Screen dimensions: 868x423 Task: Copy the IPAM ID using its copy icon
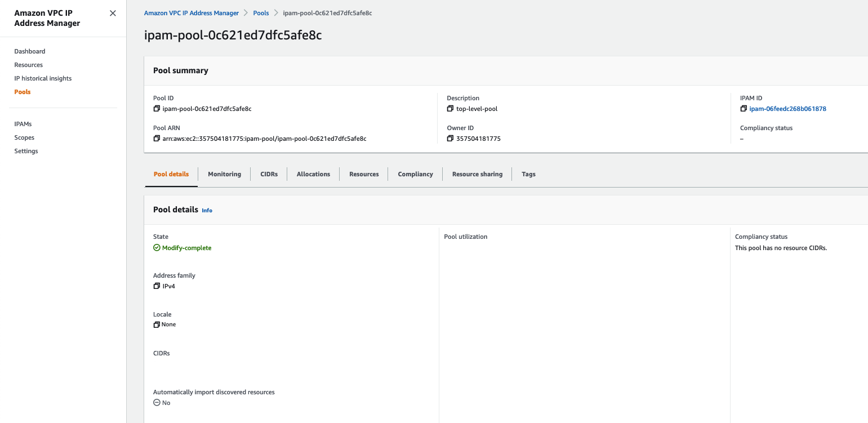744,108
